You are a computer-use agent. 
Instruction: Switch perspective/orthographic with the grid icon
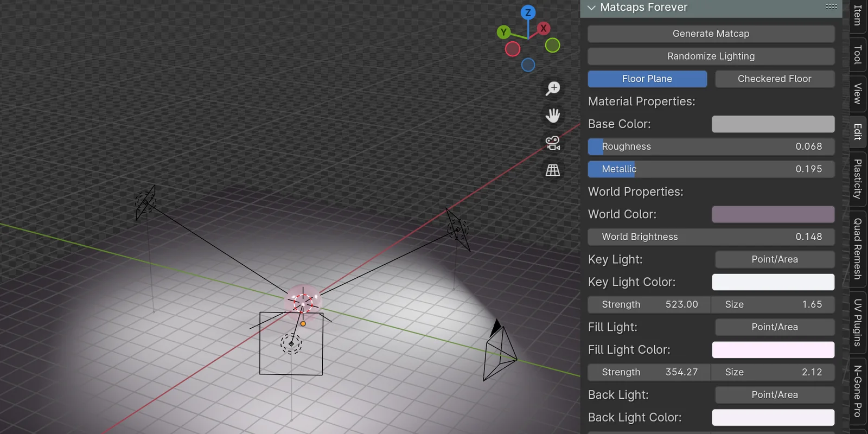[x=553, y=170]
